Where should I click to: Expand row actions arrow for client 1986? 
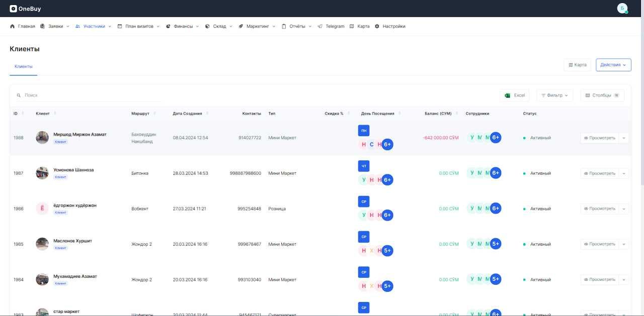pos(624,208)
